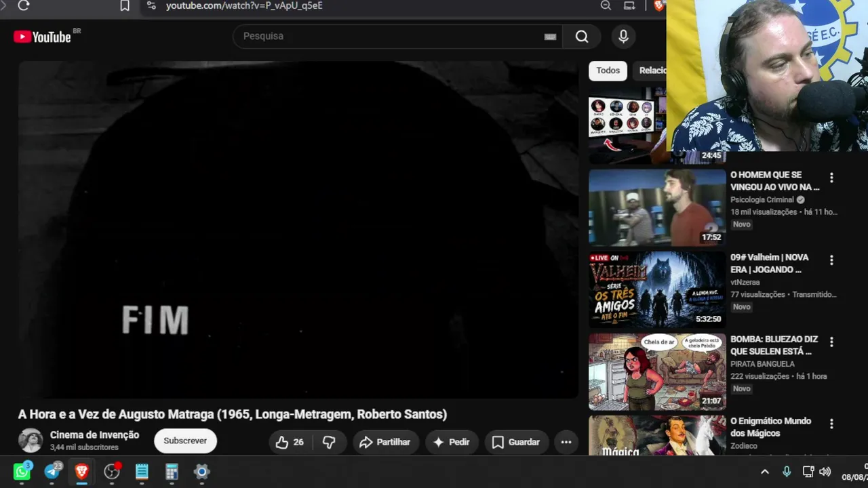Like the video with thumbs up
This screenshot has height=488, width=868.
(290, 442)
